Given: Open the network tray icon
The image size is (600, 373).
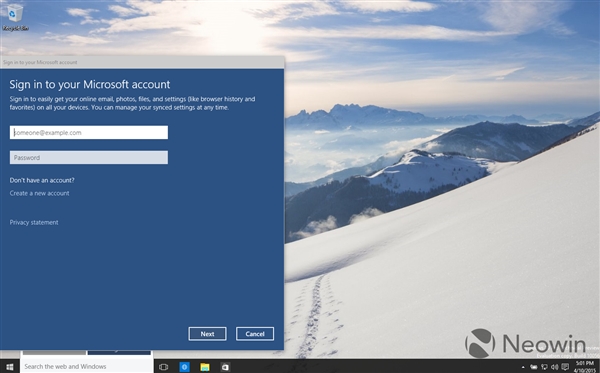Looking at the screenshot, I should 544,367.
